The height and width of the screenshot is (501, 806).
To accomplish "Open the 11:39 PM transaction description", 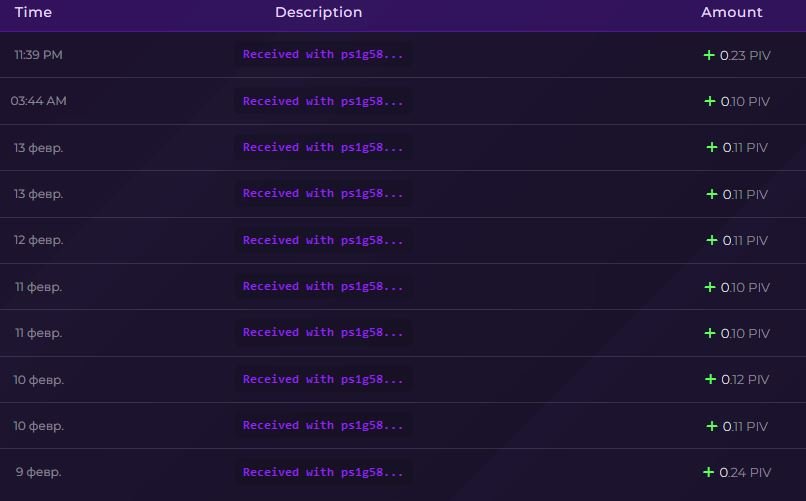I will pyautogui.click(x=323, y=55).
